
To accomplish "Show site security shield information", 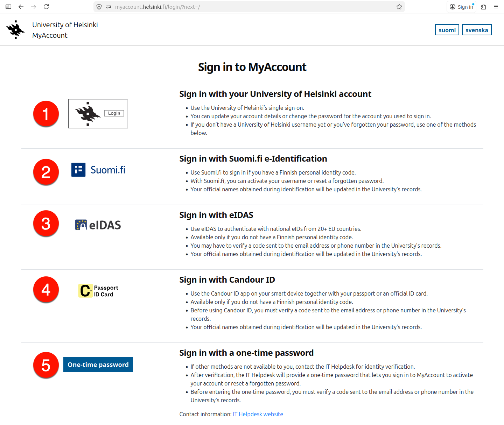I will coord(99,7).
